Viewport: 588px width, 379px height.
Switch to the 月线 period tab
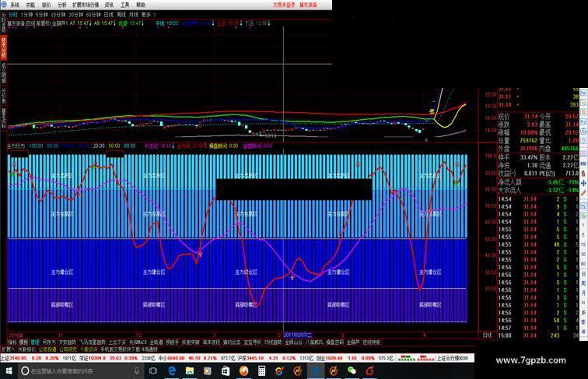coord(134,15)
